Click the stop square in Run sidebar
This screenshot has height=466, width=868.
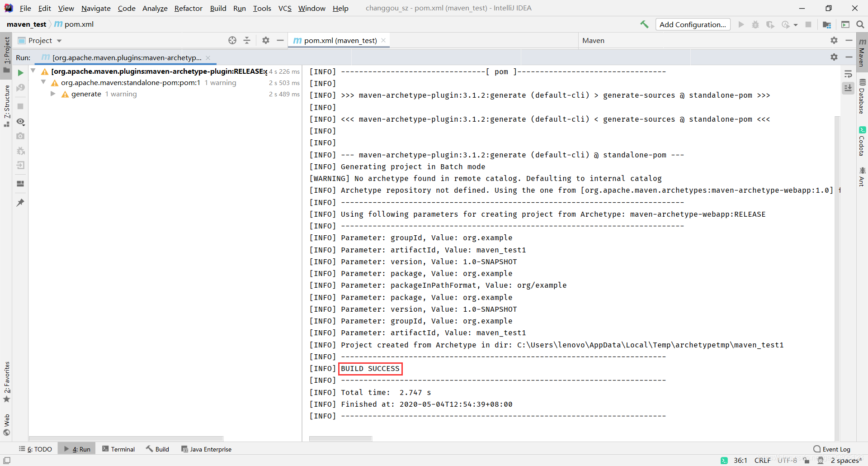(x=20, y=106)
